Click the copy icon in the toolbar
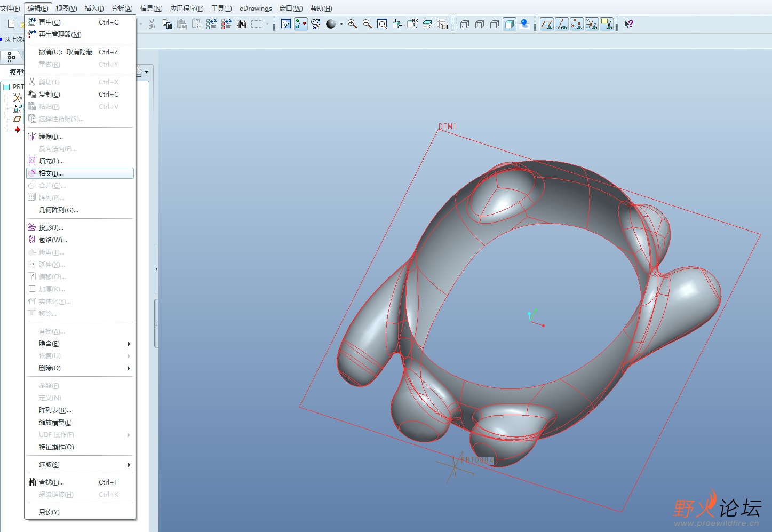This screenshot has width=772, height=532. 167,24
